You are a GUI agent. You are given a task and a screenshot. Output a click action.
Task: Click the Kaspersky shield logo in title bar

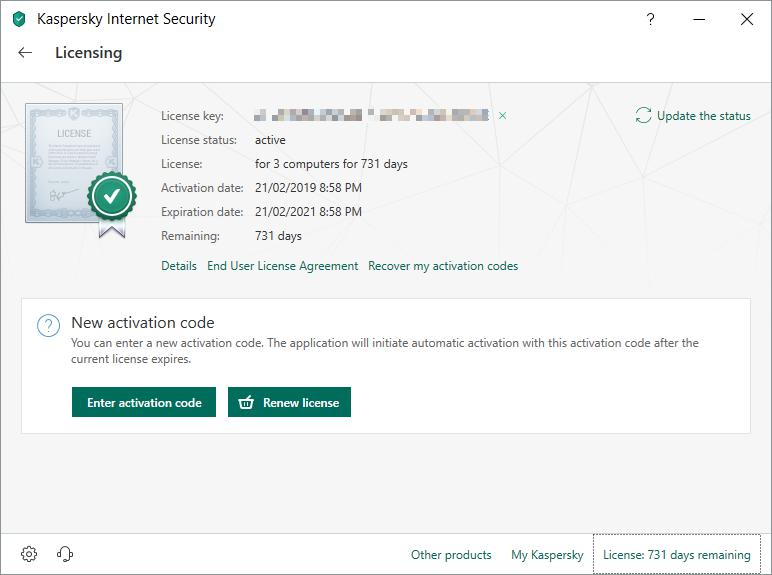19,19
